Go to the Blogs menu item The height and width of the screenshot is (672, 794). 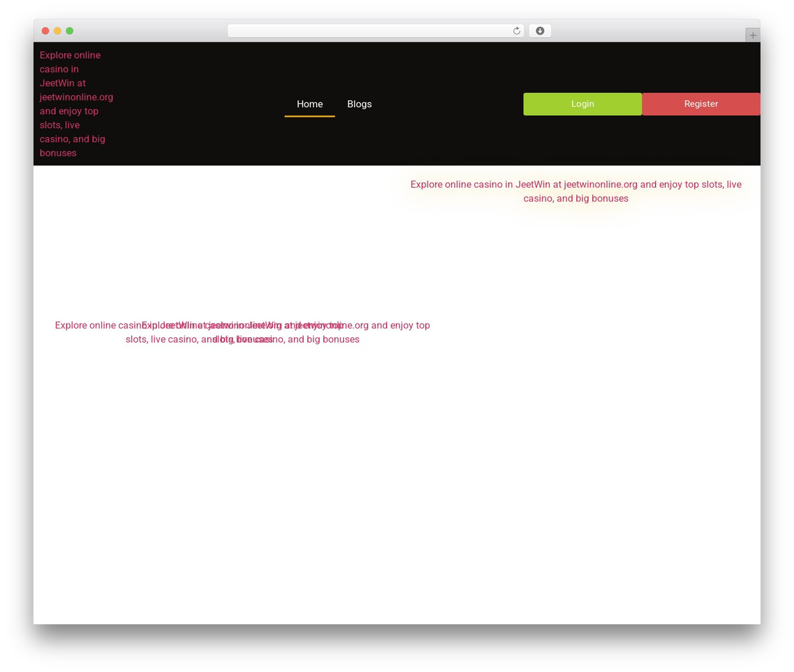(x=359, y=104)
